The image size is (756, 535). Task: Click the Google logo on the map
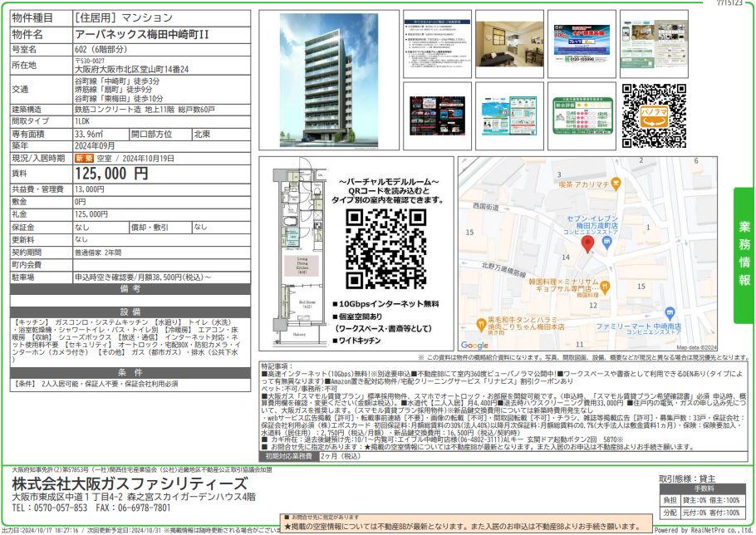(474, 345)
